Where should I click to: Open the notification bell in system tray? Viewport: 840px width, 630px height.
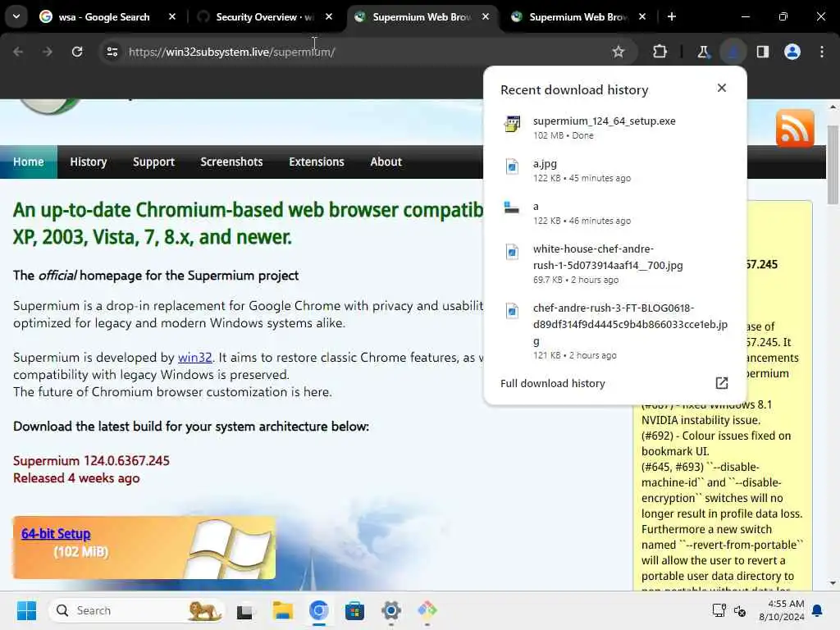point(818,610)
